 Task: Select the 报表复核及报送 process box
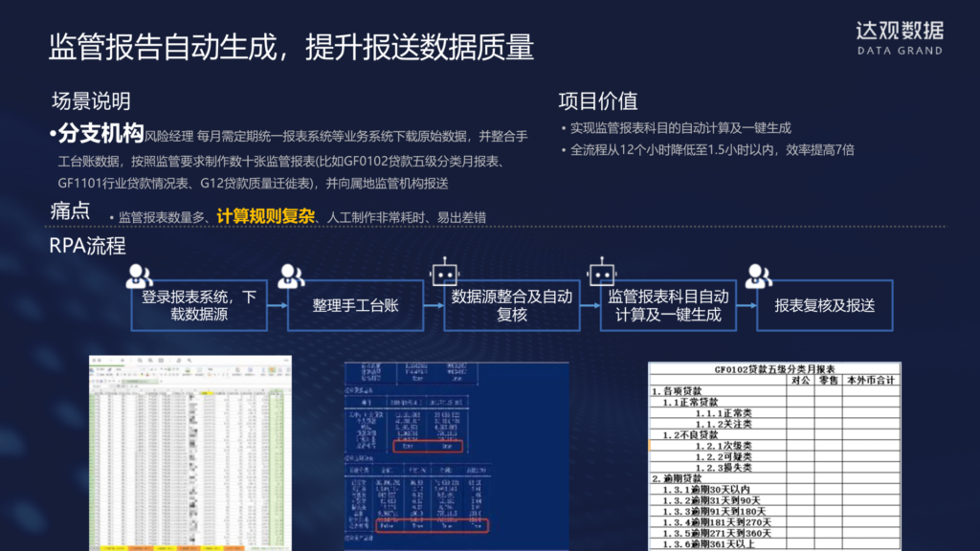(x=824, y=305)
